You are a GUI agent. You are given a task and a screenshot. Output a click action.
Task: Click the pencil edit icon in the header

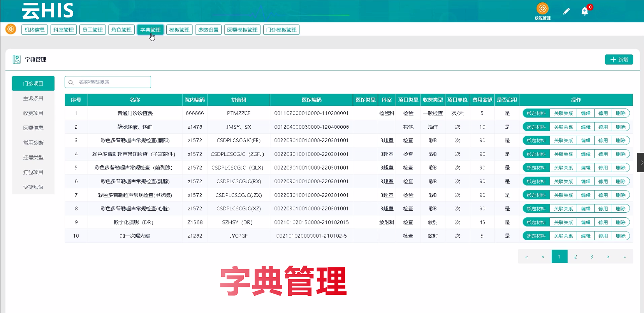(x=567, y=11)
